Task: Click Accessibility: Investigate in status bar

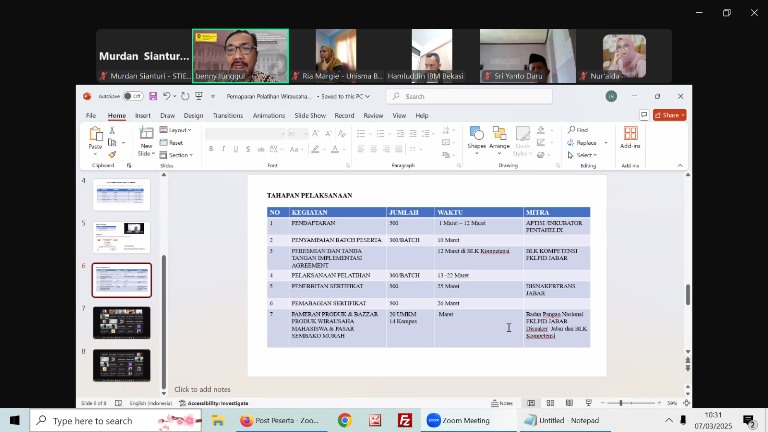Action: pyautogui.click(x=219, y=403)
